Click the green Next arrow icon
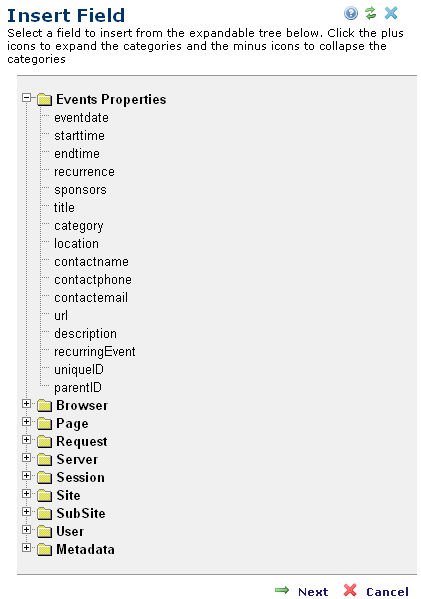Screen dimensions: 421x599 [x=282, y=590]
